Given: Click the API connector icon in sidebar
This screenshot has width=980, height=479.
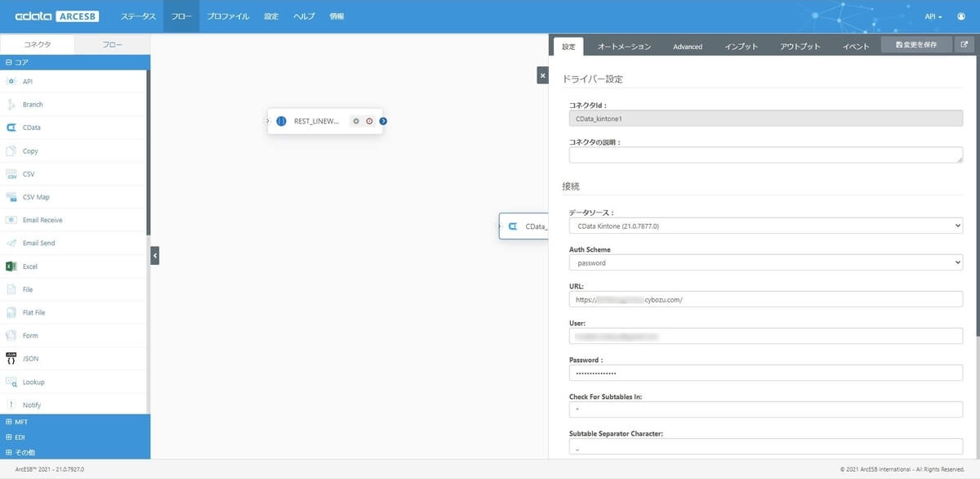Looking at the screenshot, I should [x=11, y=82].
